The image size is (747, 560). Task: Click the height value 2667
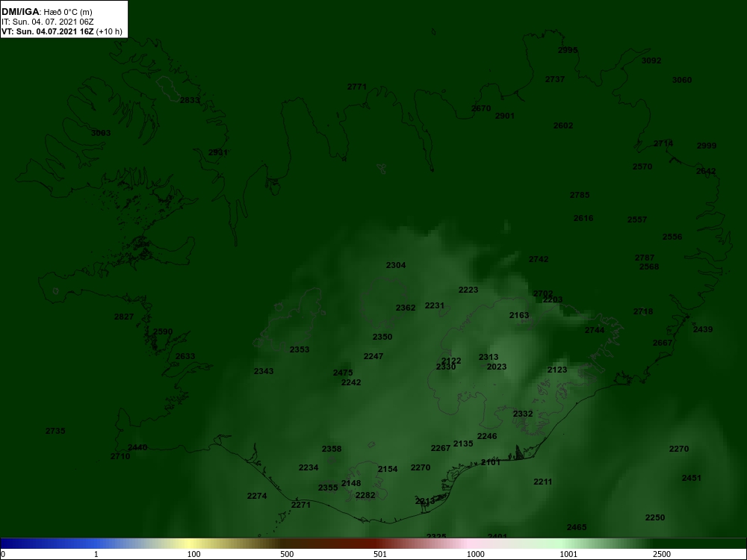(662, 343)
